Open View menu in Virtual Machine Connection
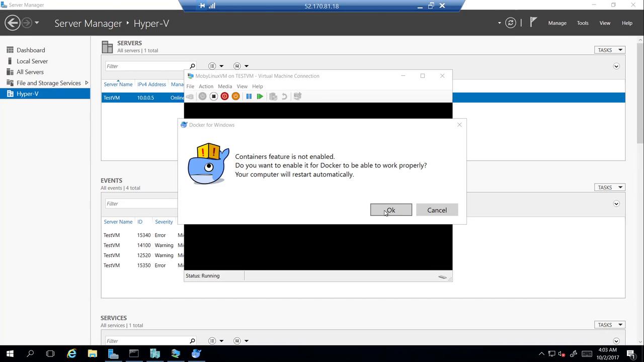The image size is (644, 362). pos(242,86)
